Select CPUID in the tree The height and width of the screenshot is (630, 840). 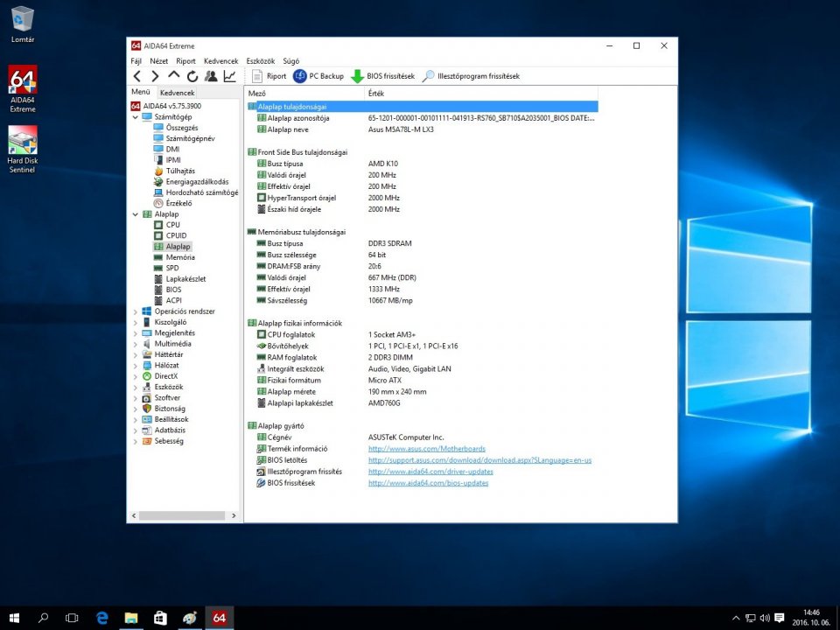(176, 236)
